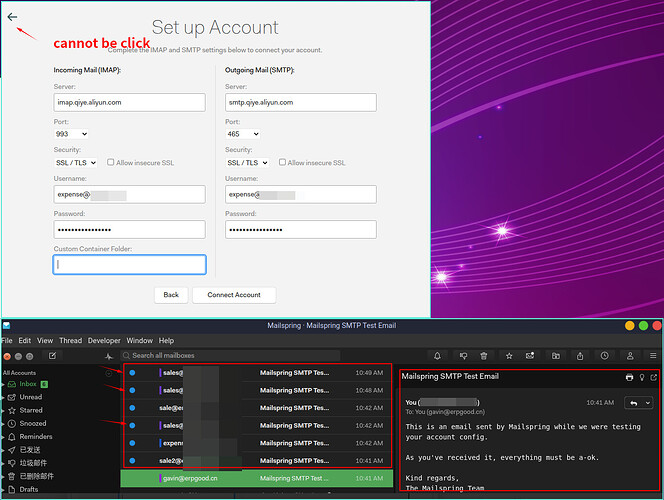
Task: Click the reminder bell toolbar icon
Action: point(437,356)
